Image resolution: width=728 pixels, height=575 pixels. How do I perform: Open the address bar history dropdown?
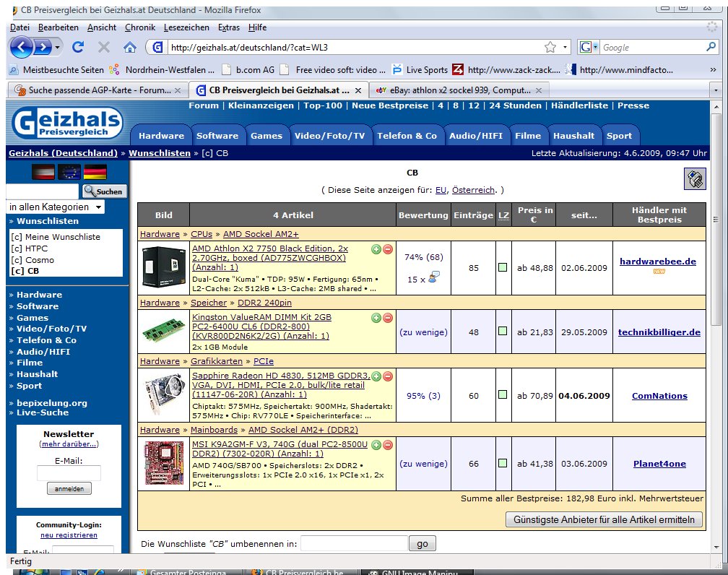565,47
